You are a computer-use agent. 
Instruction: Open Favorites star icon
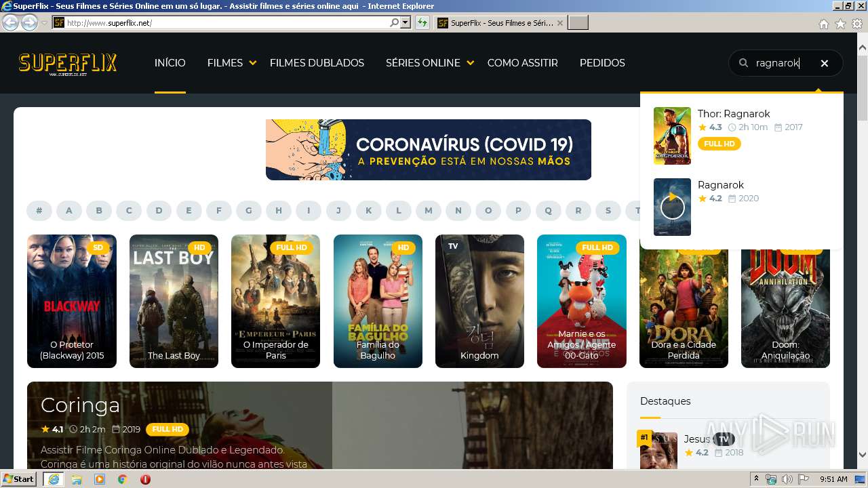tap(840, 24)
